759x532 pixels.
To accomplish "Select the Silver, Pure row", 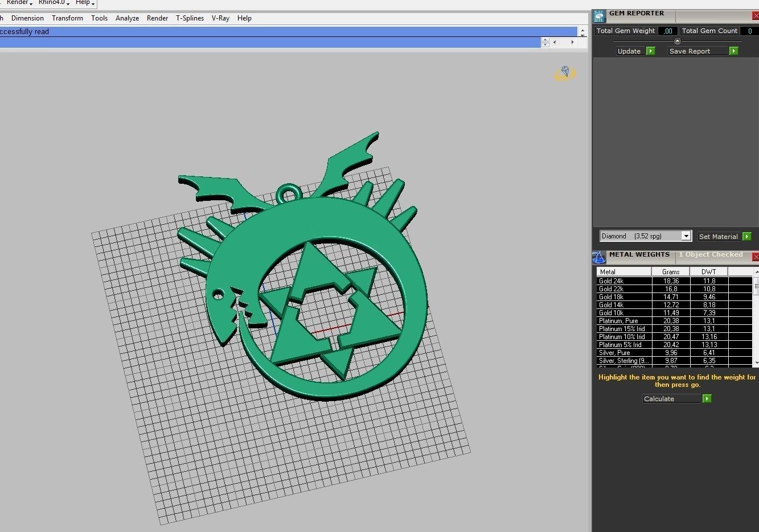I will coord(674,353).
